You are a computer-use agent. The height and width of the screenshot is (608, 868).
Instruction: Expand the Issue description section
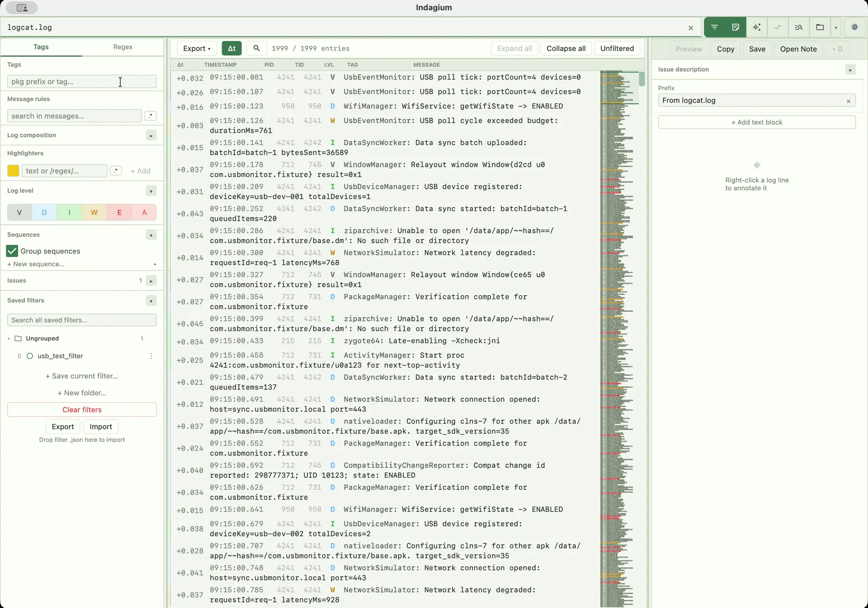pos(850,69)
